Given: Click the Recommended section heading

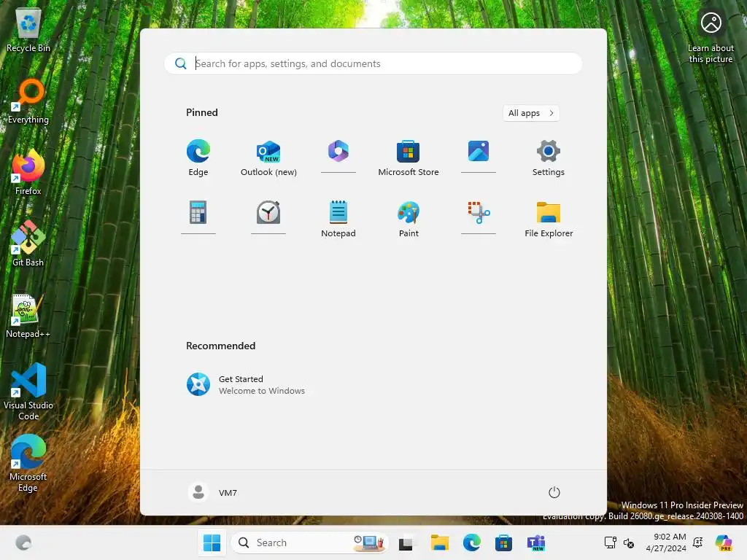Looking at the screenshot, I should pos(220,346).
